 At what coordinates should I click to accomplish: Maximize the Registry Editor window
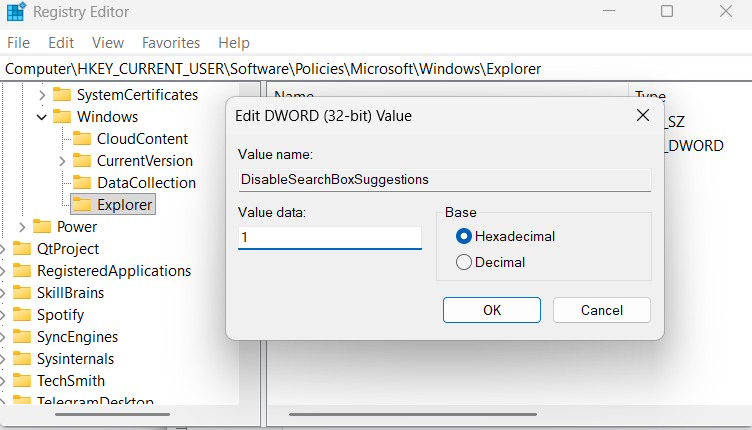coord(667,11)
